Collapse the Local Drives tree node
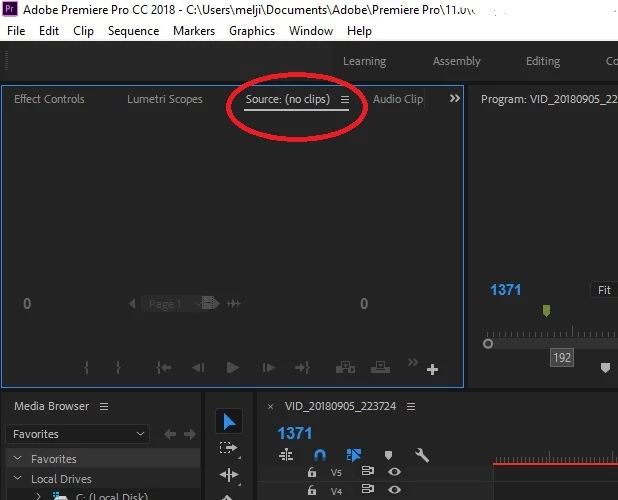The image size is (618, 500). point(17,478)
